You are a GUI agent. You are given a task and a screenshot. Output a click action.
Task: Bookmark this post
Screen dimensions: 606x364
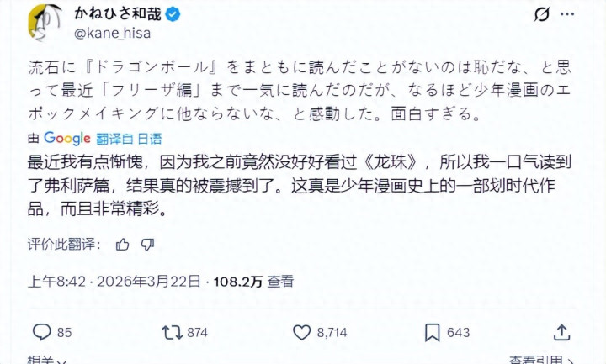pos(432,333)
